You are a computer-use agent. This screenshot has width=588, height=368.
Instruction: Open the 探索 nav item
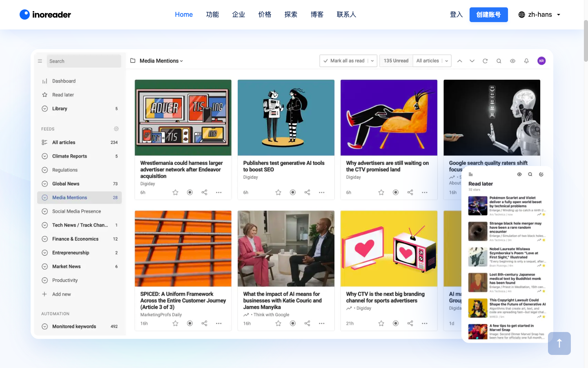(x=291, y=15)
